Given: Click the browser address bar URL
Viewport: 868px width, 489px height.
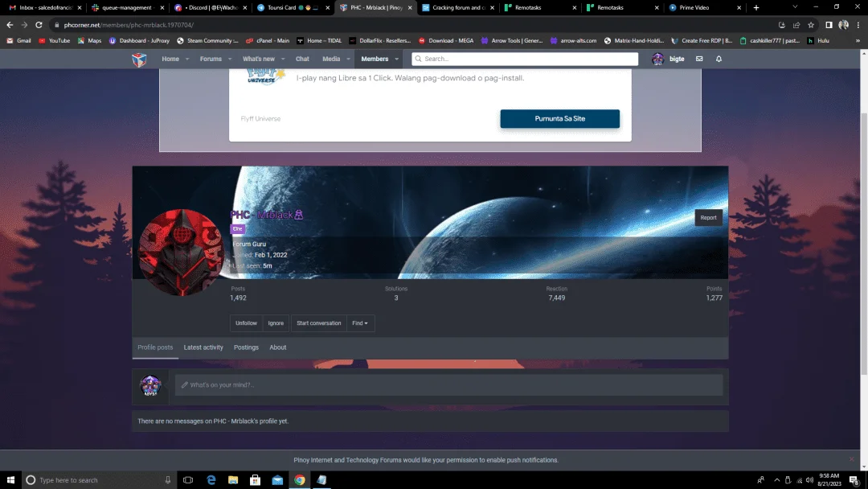Looking at the screenshot, I should tap(129, 25).
